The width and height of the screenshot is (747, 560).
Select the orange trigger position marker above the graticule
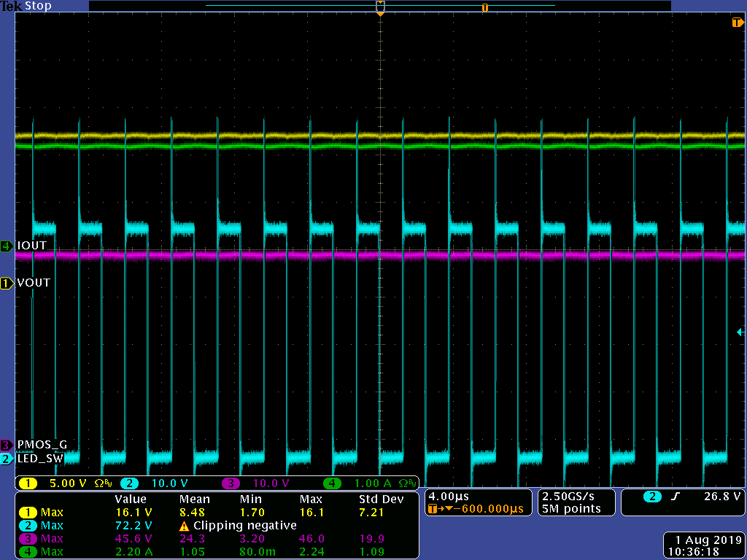pyautogui.click(x=380, y=15)
